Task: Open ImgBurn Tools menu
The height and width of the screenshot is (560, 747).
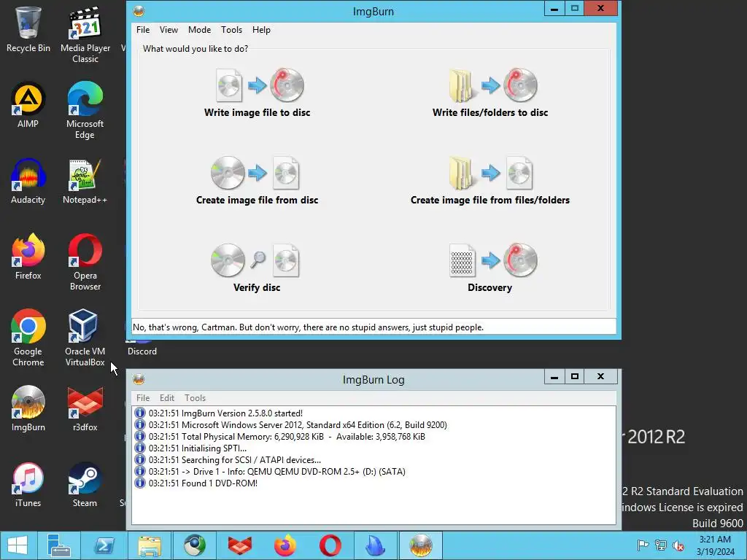Action: point(231,29)
